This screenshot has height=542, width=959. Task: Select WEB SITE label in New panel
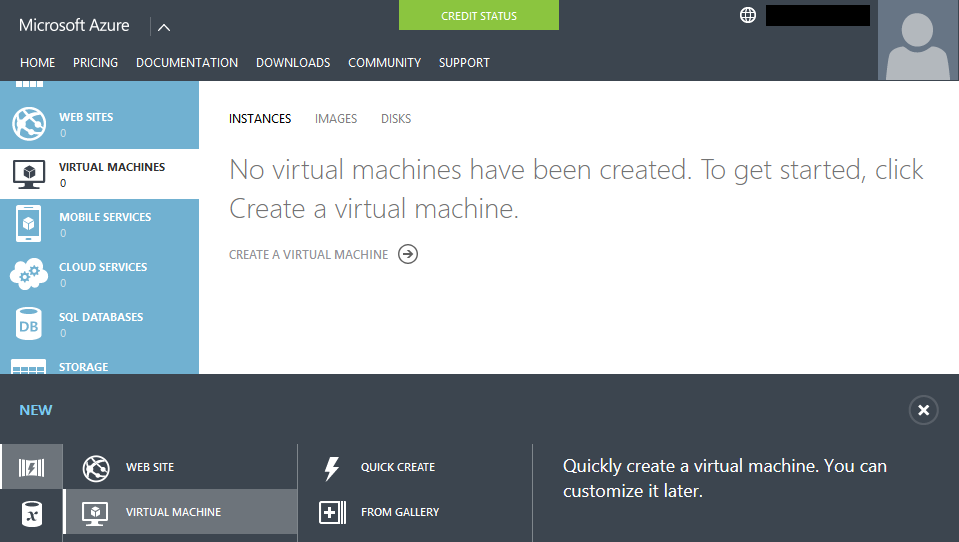pos(150,467)
